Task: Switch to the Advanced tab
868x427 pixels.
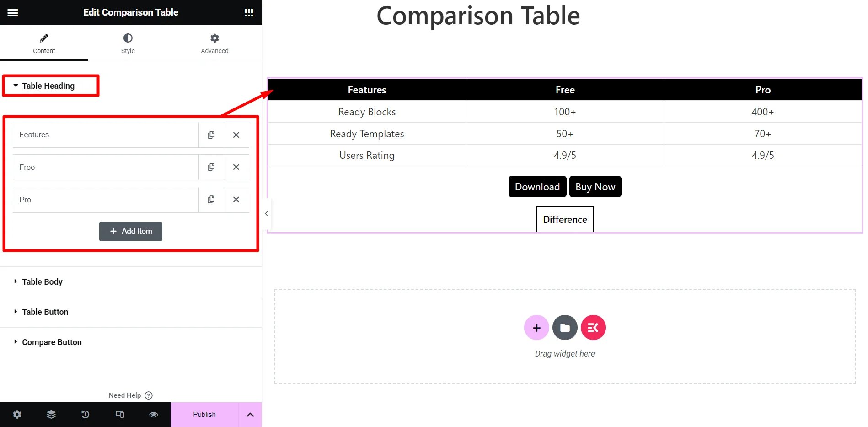Action: [x=214, y=43]
